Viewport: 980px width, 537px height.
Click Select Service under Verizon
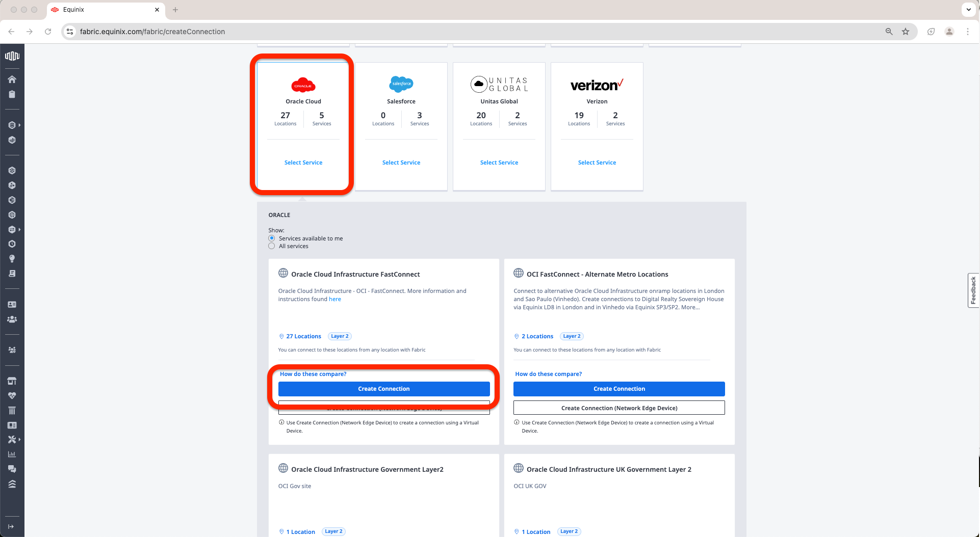[x=597, y=163]
